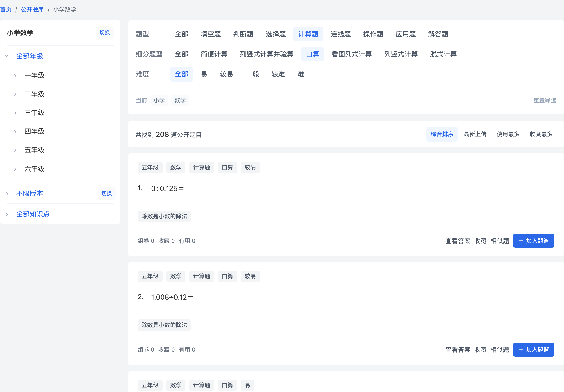Viewport: 564px width, 392px height.
Task: Click 除数是小数的除法 tag under question 1
Action: coord(164,216)
